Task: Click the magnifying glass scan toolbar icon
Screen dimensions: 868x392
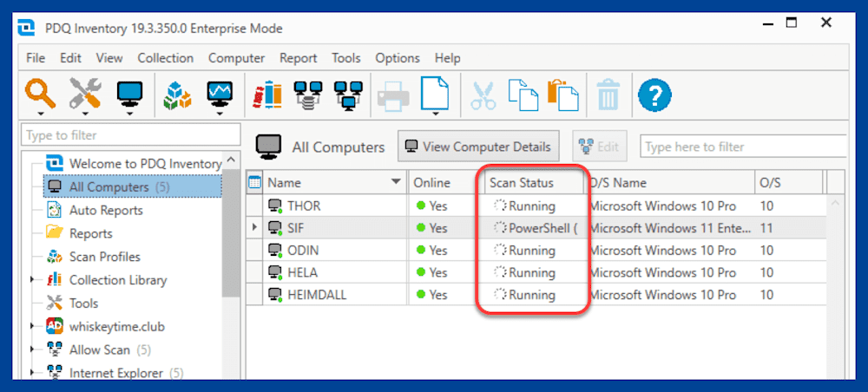Action: (41, 92)
